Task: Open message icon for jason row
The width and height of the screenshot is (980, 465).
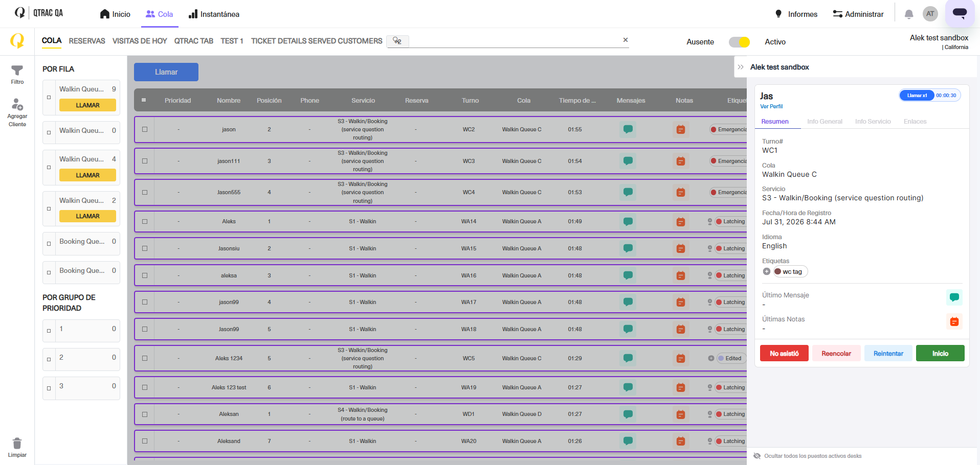Action: coord(628,129)
